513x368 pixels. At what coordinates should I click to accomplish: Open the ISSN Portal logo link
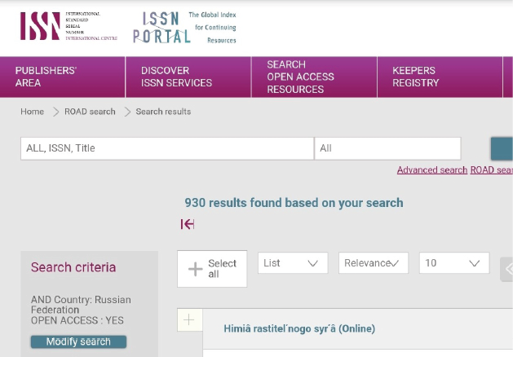[184, 27]
